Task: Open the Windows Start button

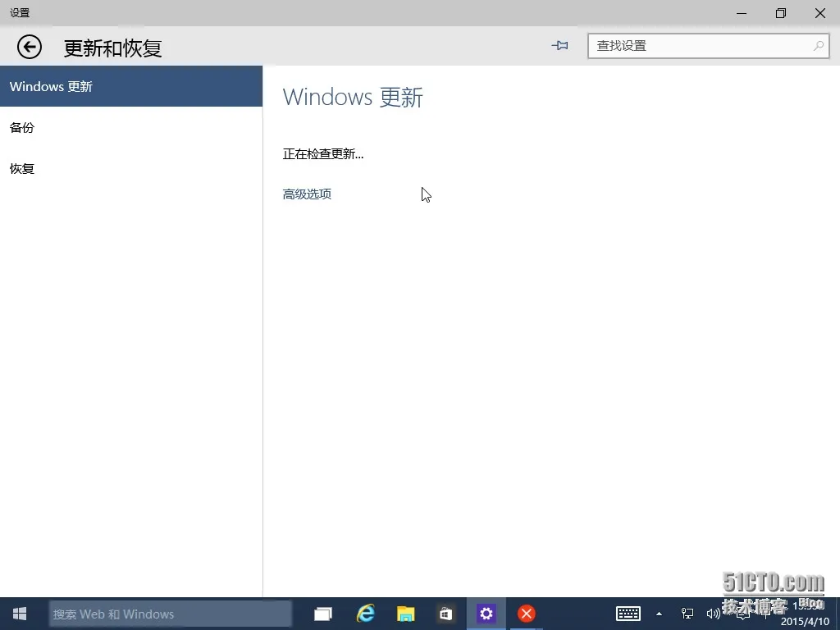Action: tap(20, 614)
